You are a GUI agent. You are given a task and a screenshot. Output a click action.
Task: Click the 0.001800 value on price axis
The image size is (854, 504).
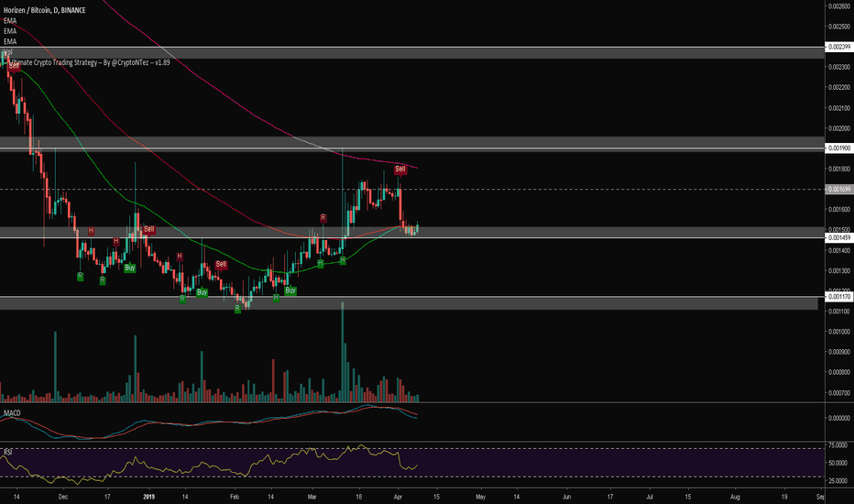click(x=839, y=169)
